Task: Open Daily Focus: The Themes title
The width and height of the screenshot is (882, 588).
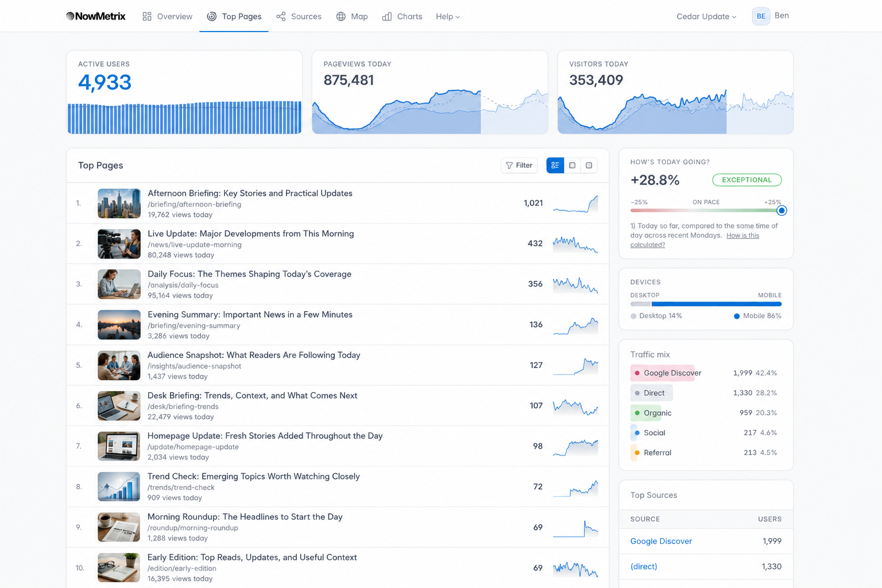Action: pyautogui.click(x=249, y=274)
